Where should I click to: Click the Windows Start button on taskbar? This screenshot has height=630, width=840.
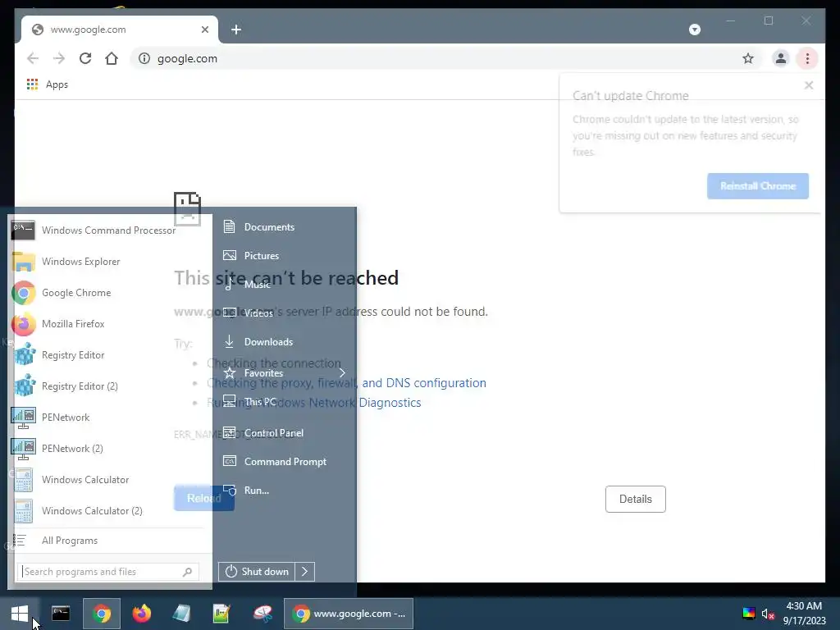click(x=20, y=614)
